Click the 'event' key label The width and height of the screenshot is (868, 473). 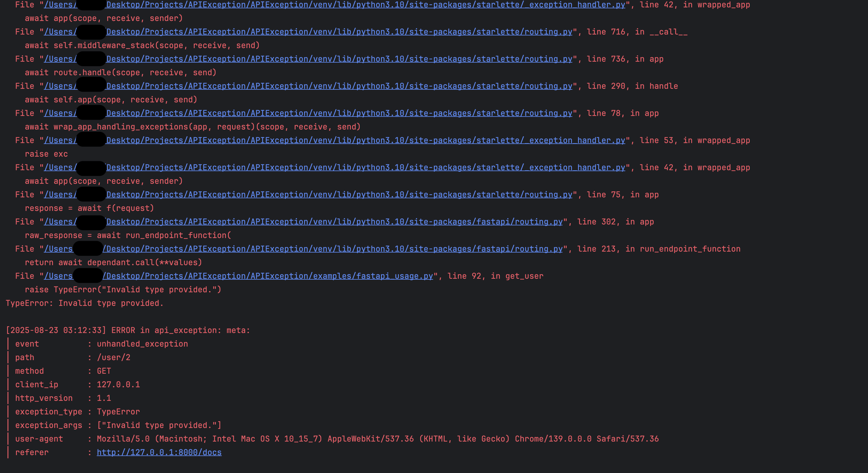27,344
